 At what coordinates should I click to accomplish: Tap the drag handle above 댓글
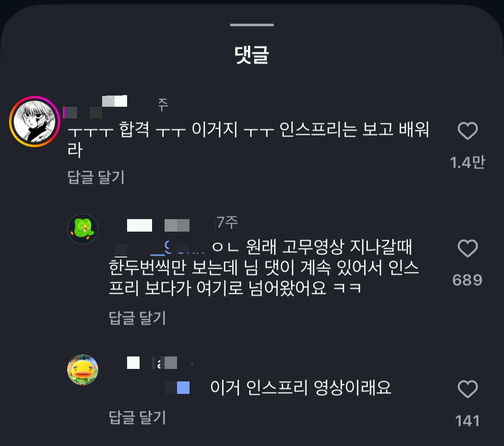click(252, 25)
